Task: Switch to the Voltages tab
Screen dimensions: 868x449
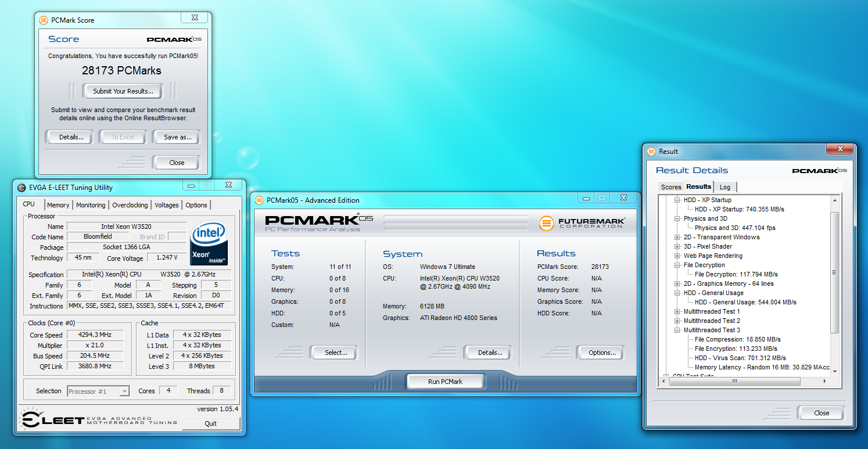Action: [x=167, y=205]
